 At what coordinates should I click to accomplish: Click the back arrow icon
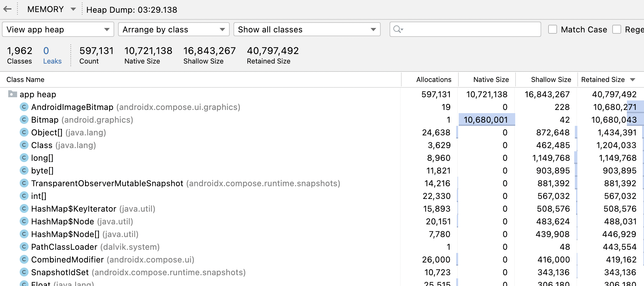point(8,9)
